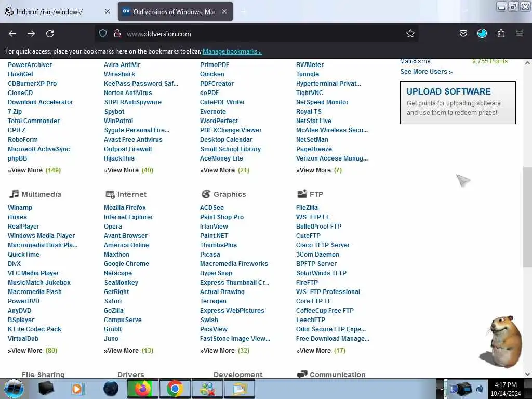532x399 pixels.
Task: Open the Evernote link
Action: [x=213, y=112]
